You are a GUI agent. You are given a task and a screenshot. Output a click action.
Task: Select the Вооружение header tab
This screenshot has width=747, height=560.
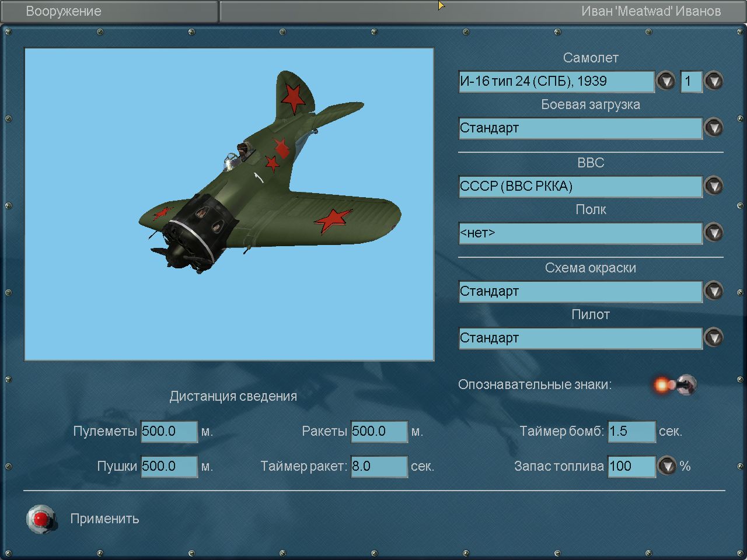click(x=64, y=11)
